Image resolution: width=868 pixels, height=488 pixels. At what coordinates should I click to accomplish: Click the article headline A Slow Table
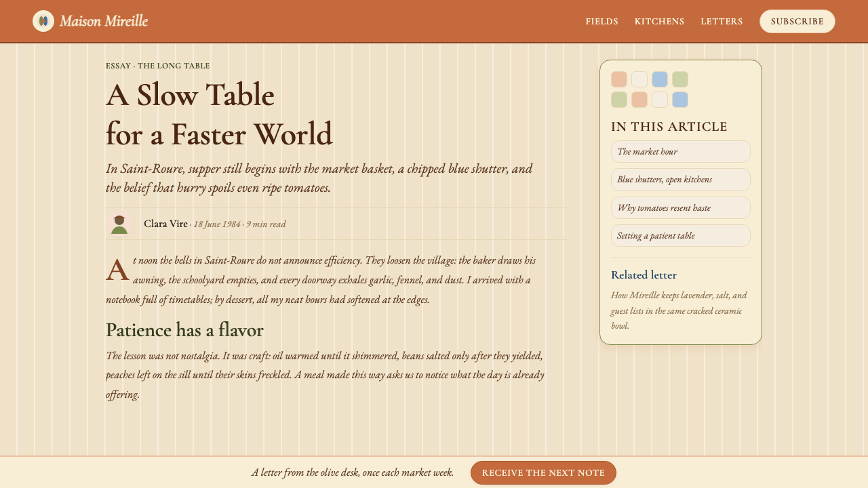(x=219, y=115)
